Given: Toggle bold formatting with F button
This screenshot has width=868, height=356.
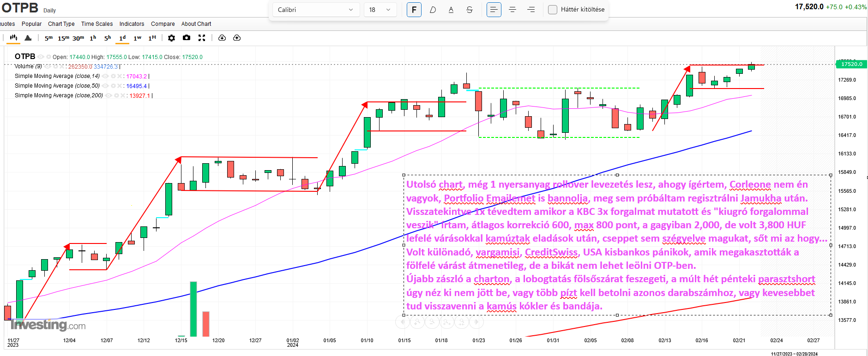Looking at the screenshot, I should pyautogui.click(x=414, y=10).
